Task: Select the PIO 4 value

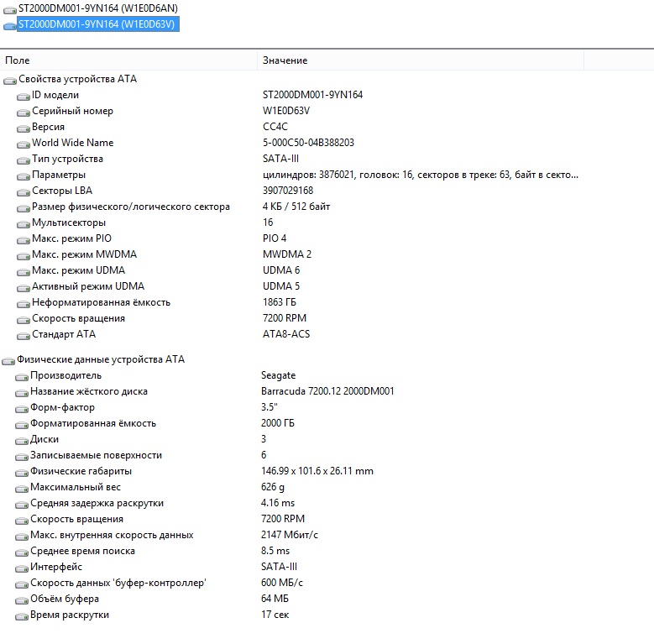Action: click(x=275, y=238)
